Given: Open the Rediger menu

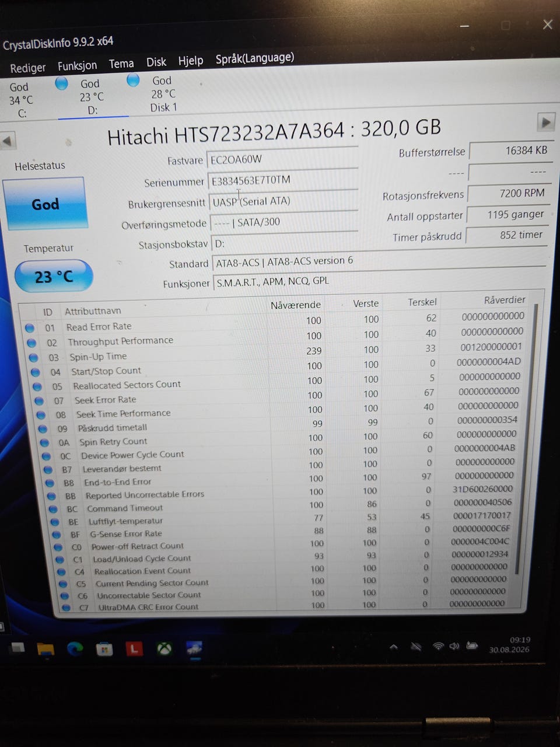Looking at the screenshot, I should pos(27,68).
